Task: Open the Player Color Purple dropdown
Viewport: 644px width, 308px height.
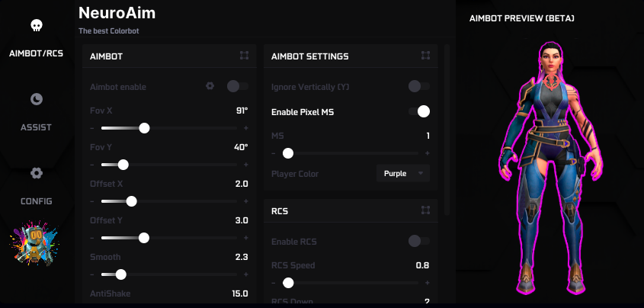Action: tap(403, 174)
